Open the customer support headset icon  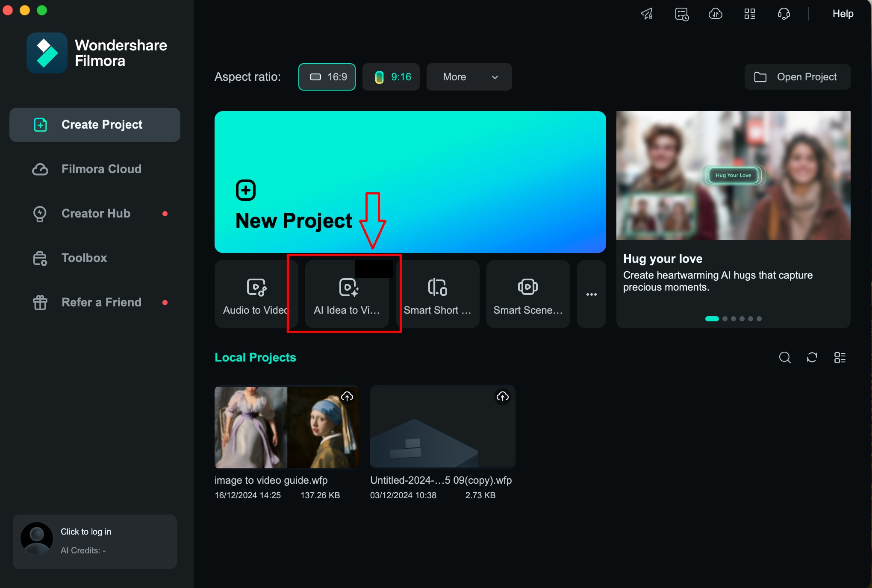point(784,14)
